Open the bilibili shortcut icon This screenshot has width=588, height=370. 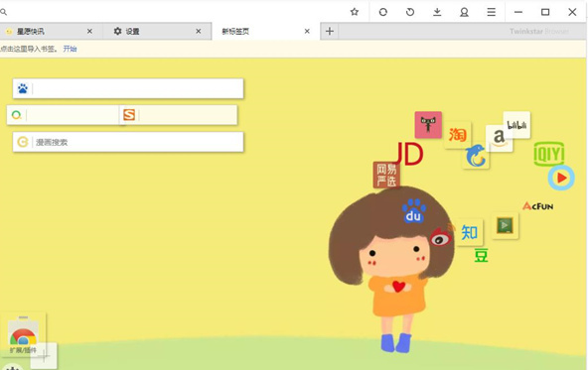(x=516, y=125)
